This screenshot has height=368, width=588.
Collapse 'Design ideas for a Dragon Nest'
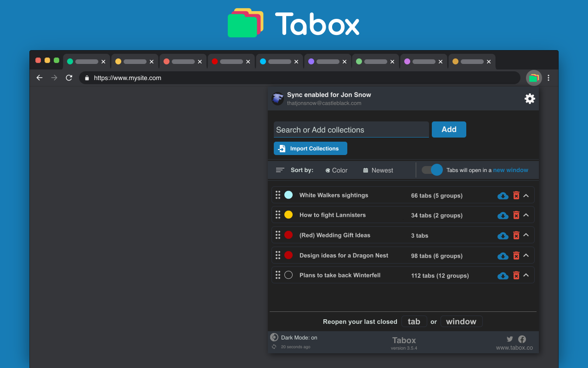[526, 255]
